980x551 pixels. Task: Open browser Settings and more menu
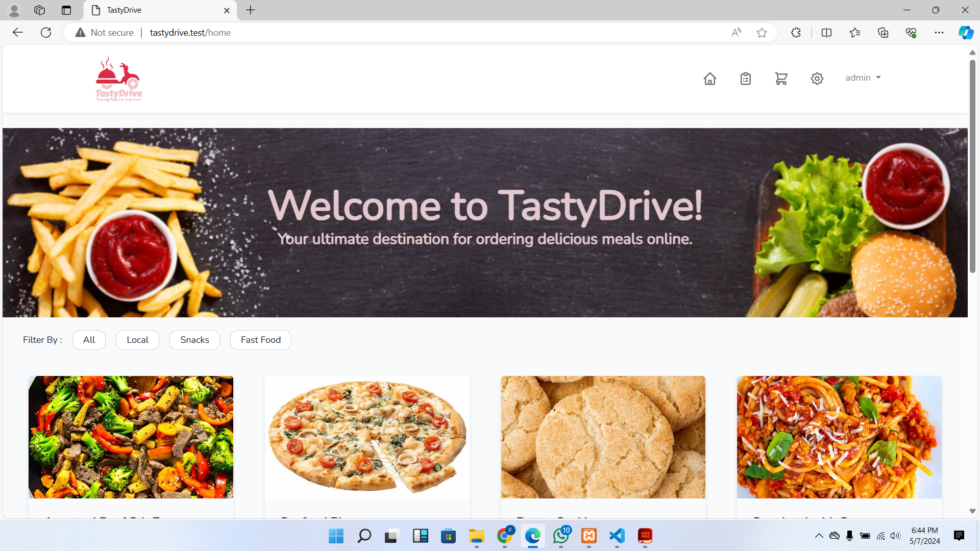click(939, 33)
